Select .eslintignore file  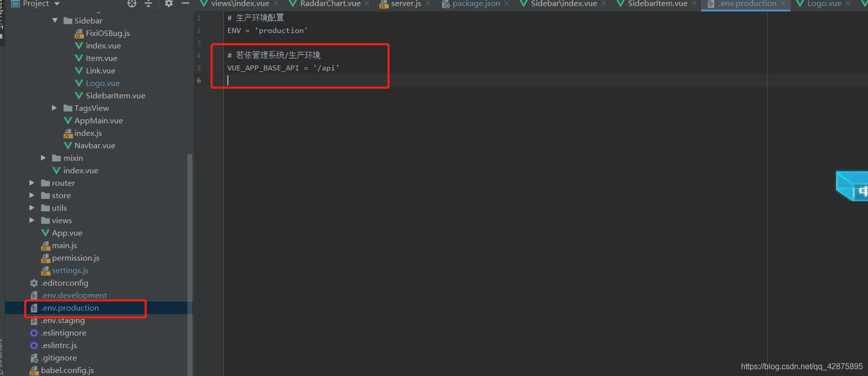(x=63, y=333)
